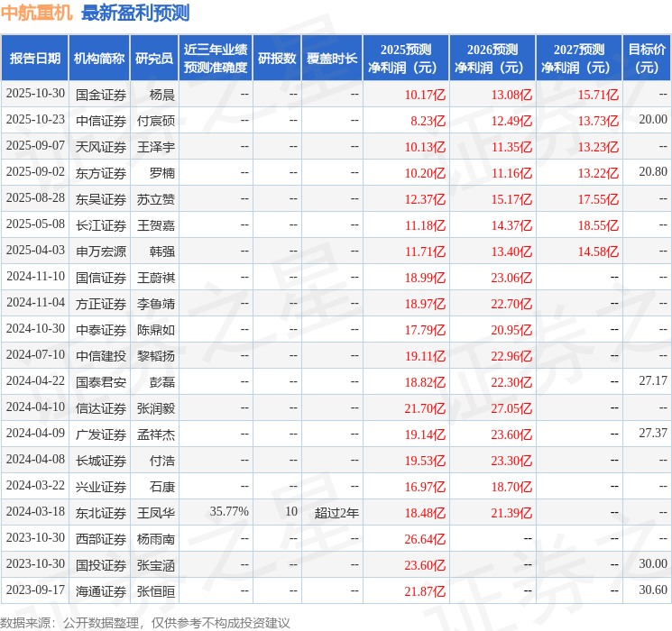Open the 中信证券 institution entry
672x631 pixels.
coord(101,121)
